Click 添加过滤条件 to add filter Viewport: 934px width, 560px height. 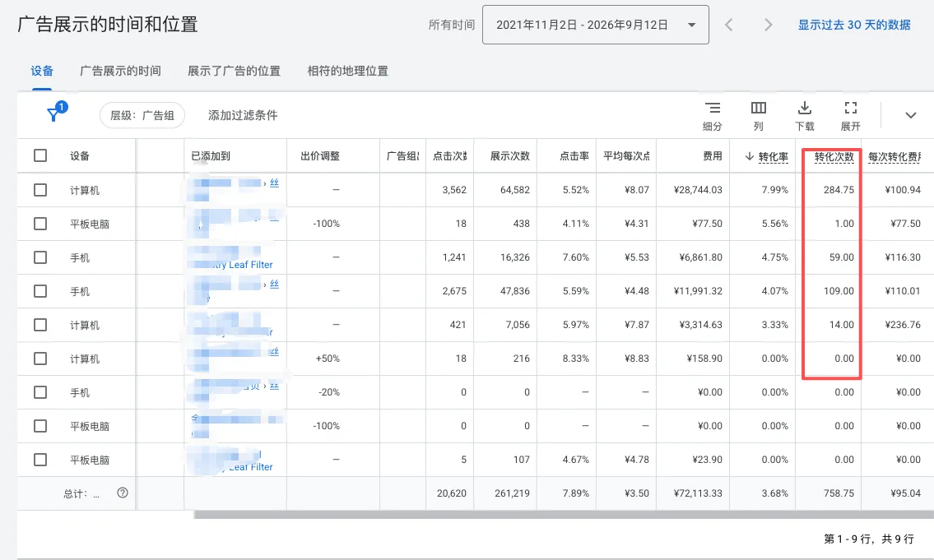(x=243, y=115)
